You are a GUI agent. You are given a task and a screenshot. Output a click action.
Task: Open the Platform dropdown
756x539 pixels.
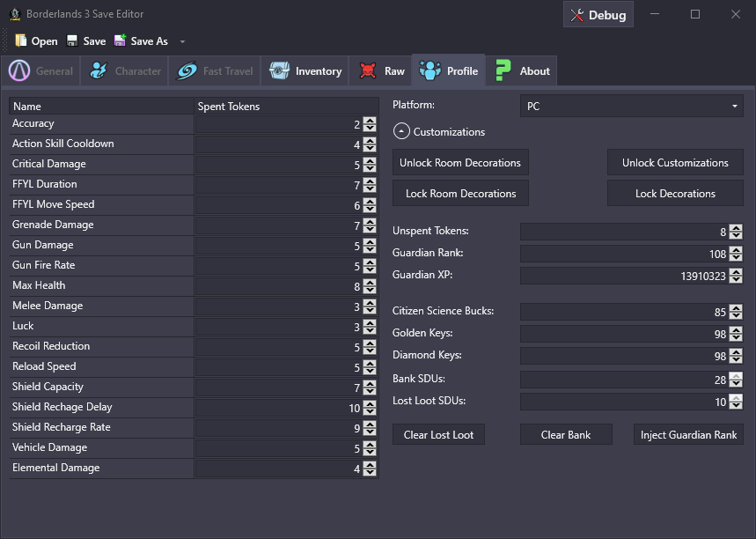tap(632, 107)
